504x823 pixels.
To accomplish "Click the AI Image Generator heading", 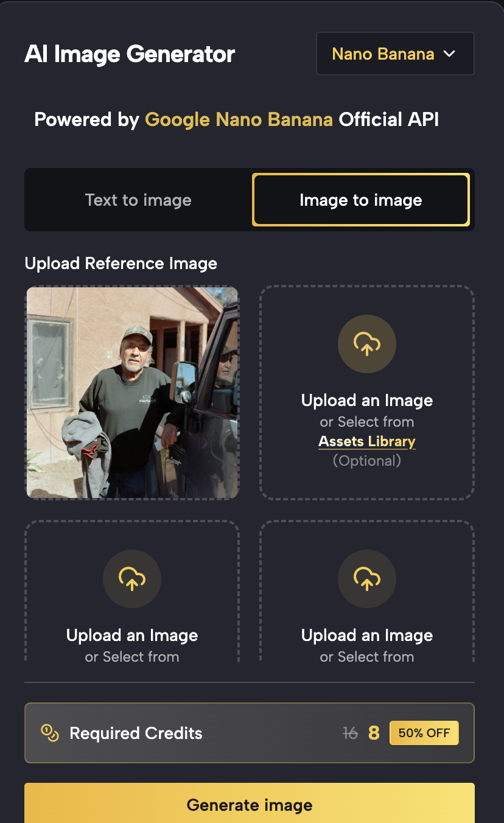I will [x=130, y=54].
